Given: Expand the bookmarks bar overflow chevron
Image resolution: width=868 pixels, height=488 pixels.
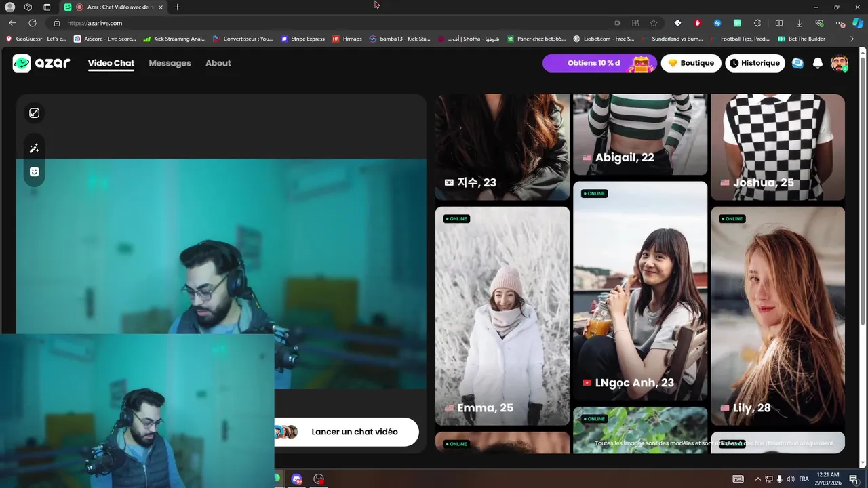Looking at the screenshot, I should 852,39.
